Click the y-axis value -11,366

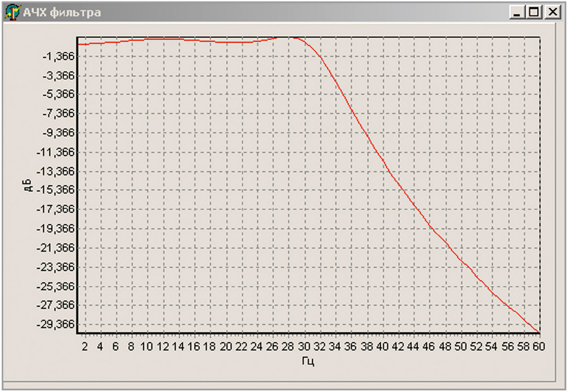(56, 152)
